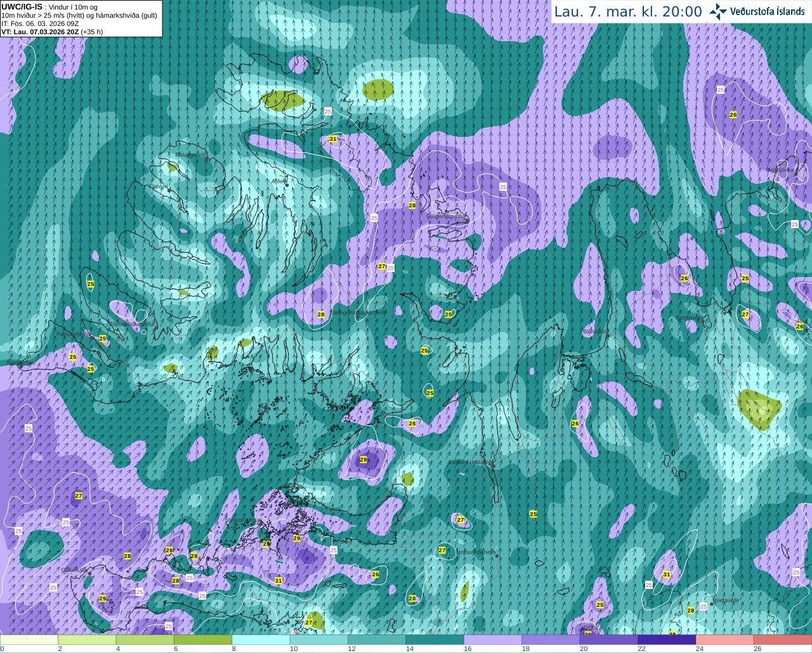Click the Bolungarvík station marker
Viewport: 812px width, 653px height.
207,160
